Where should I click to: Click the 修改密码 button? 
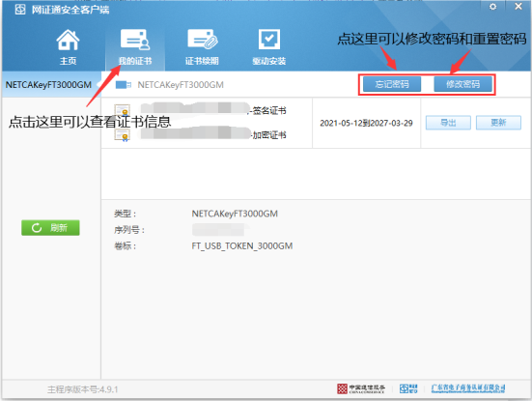tap(462, 84)
